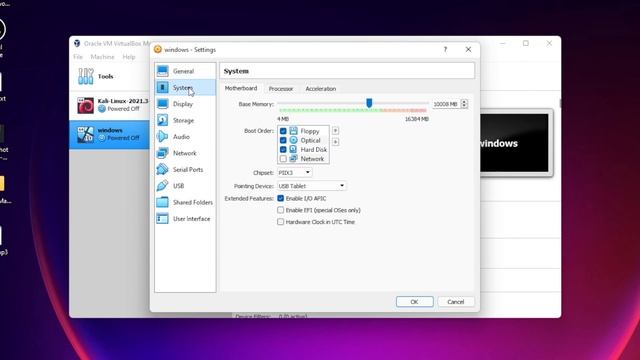Screen dimensions: 640x360
Task: Switch to the Processor tab
Action: coord(281,89)
